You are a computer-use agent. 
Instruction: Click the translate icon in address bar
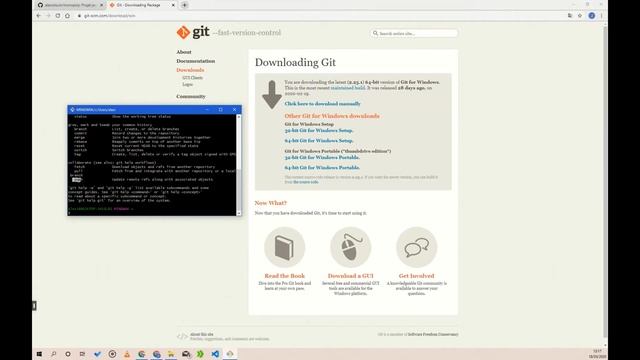[570, 16]
